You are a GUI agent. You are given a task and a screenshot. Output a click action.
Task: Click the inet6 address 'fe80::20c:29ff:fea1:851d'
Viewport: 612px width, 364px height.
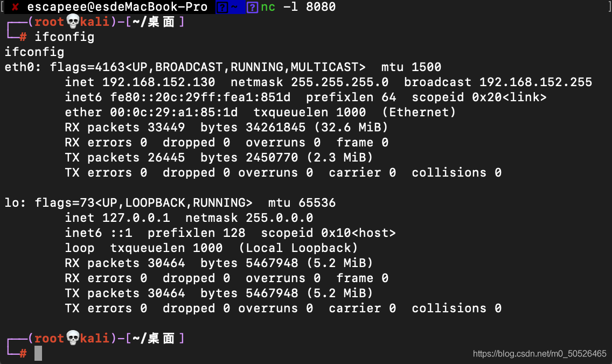coord(200,97)
